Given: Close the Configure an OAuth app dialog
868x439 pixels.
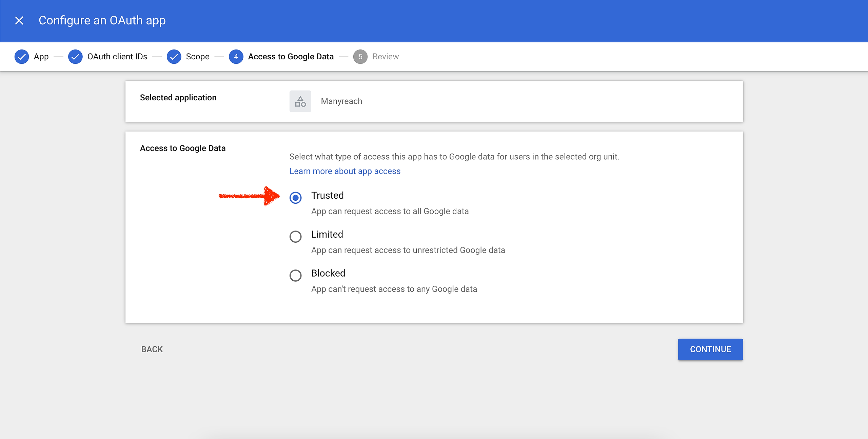Looking at the screenshot, I should click(x=19, y=21).
